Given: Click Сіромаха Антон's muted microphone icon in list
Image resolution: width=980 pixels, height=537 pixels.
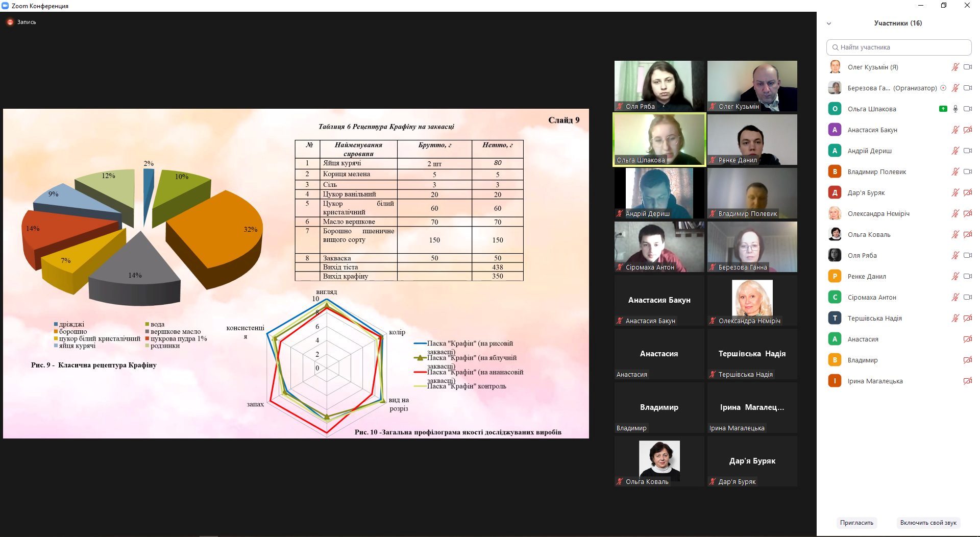Looking at the screenshot, I should (x=955, y=297).
